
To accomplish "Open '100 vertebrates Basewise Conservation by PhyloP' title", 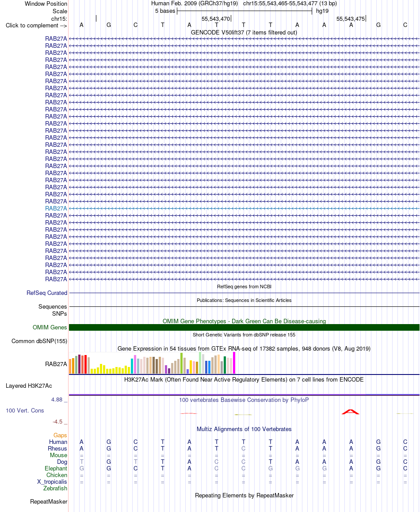I will pos(244,400).
